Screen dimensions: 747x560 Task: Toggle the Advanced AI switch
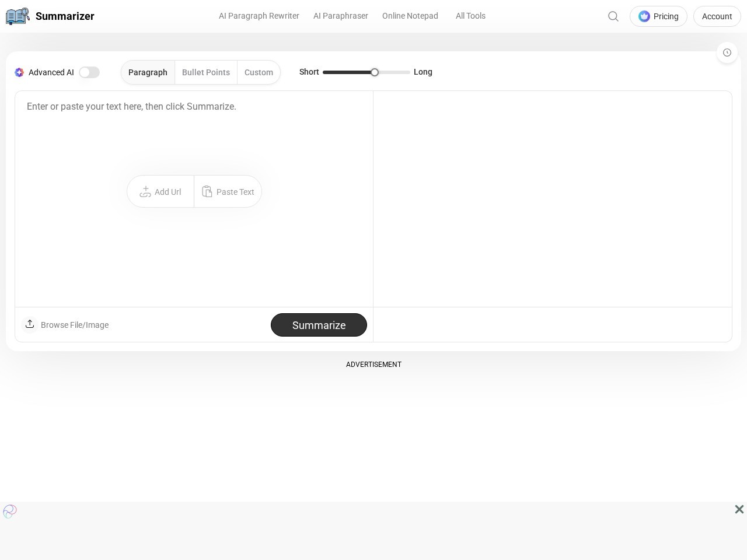coord(89,72)
